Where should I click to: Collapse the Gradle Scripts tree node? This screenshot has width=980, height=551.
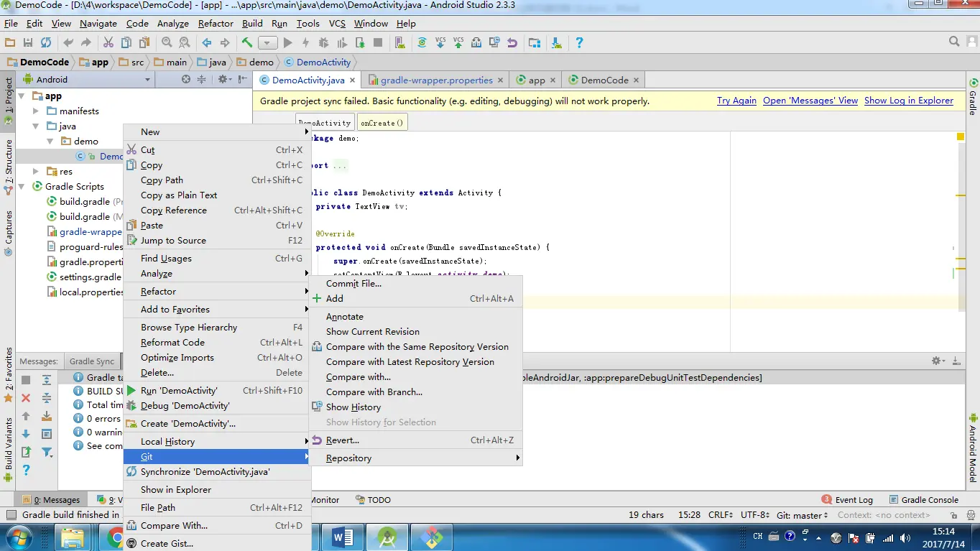point(21,186)
